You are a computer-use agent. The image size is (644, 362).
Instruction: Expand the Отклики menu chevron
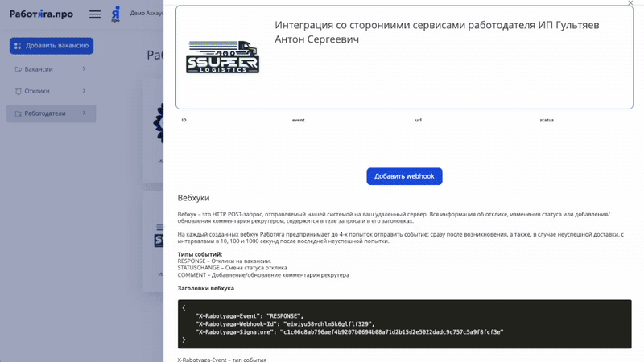click(84, 91)
